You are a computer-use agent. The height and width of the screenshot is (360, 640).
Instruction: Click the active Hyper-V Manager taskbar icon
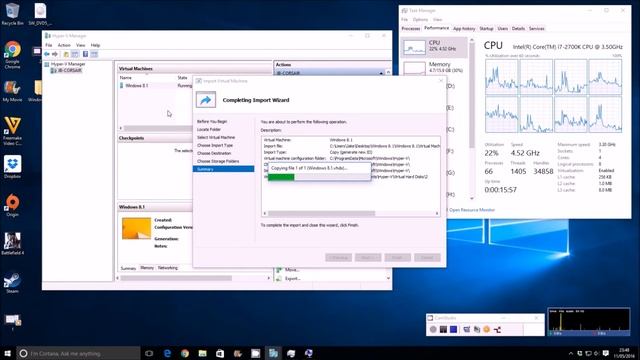pyautogui.click(x=273, y=353)
